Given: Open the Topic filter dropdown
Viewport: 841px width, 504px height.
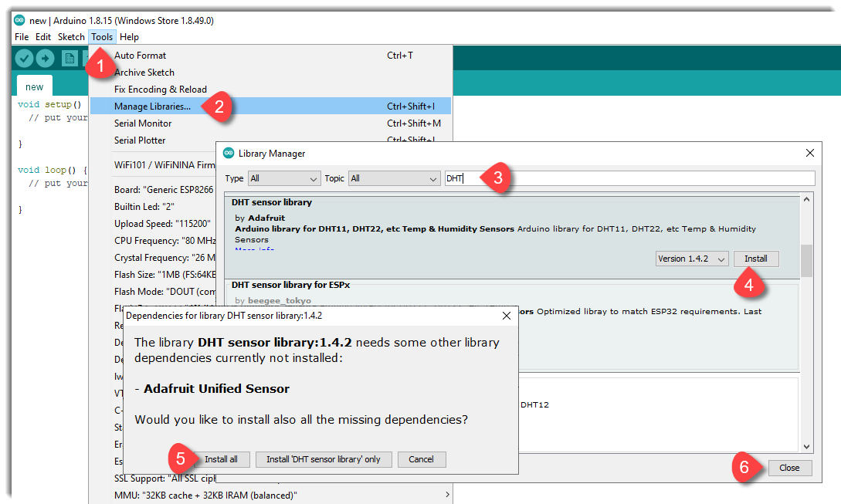Looking at the screenshot, I should [x=394, y=178].
